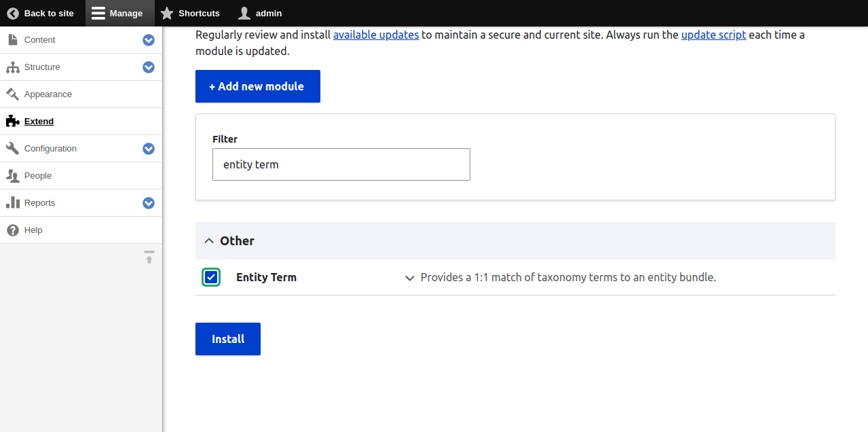The width and height of the screenshot is (868, 432).
Task: Open the Help question-mark icon
Action: point(12,230)
